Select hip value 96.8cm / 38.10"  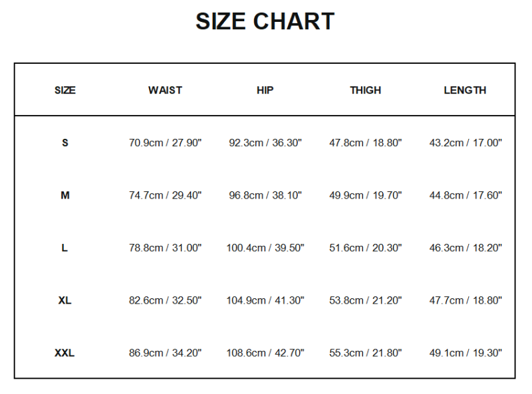coord(265,195)
